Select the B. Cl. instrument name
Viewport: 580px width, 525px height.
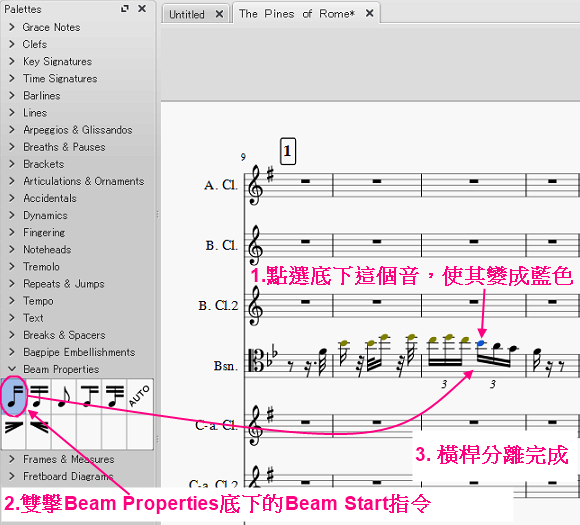pyautogui.click(x=221, y=245)
